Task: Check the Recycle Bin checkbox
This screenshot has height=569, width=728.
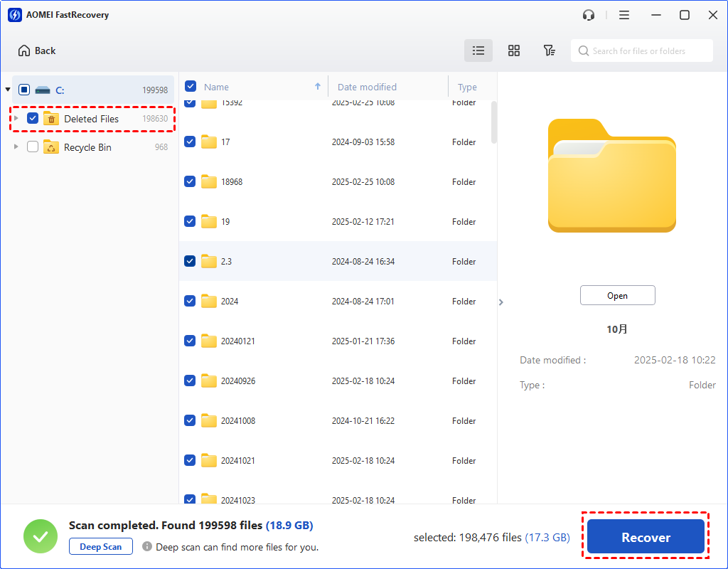Action: (x=33, y=147)
